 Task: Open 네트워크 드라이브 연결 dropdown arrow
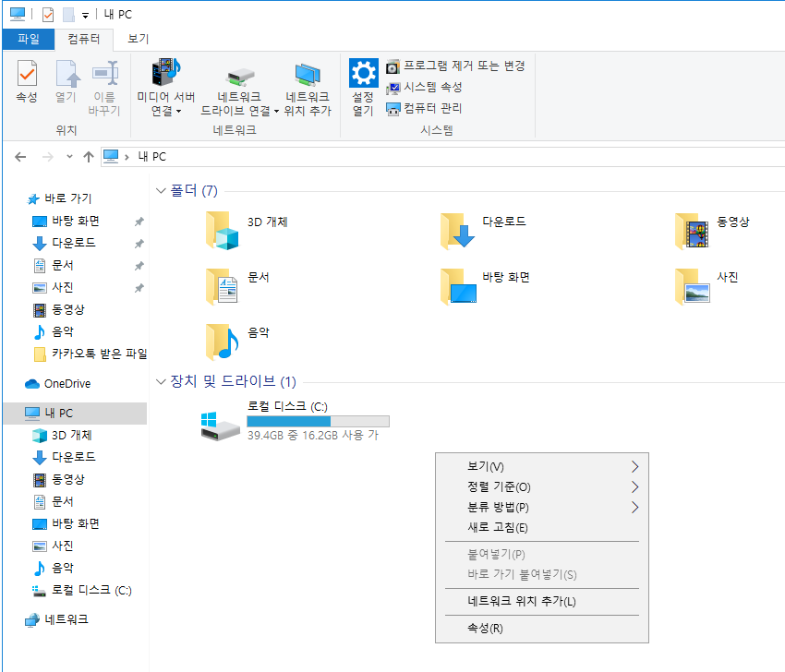[276, 112]
